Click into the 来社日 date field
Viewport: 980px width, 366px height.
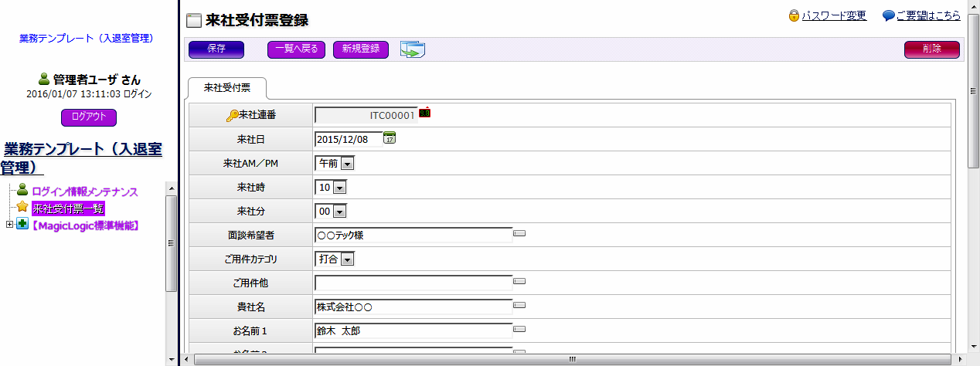point(349,139)
